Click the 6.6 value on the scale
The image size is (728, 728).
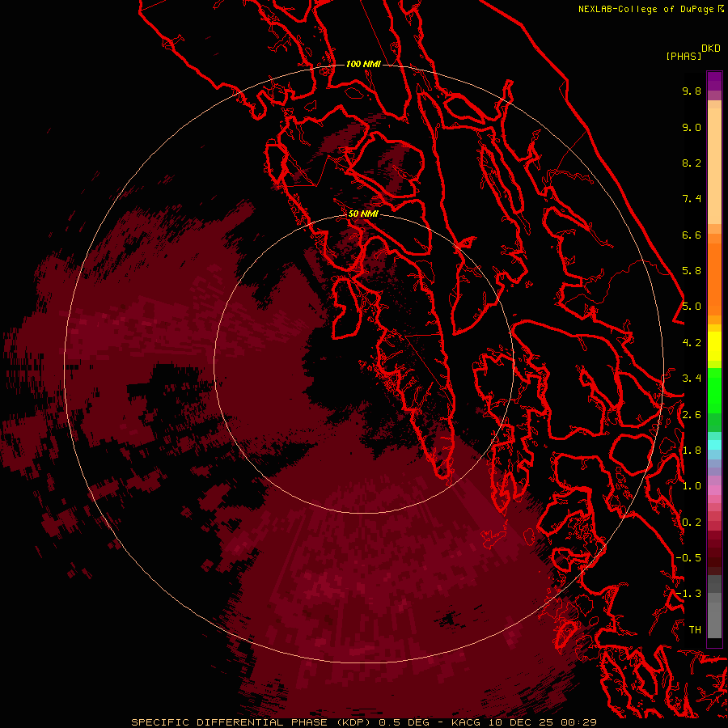[x=692, y=235]
